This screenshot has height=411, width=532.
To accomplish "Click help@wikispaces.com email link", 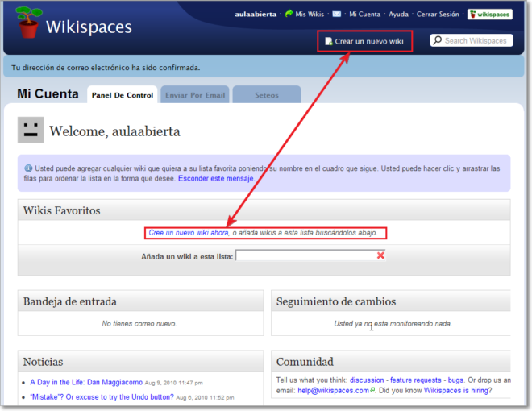I will point(333,391).
